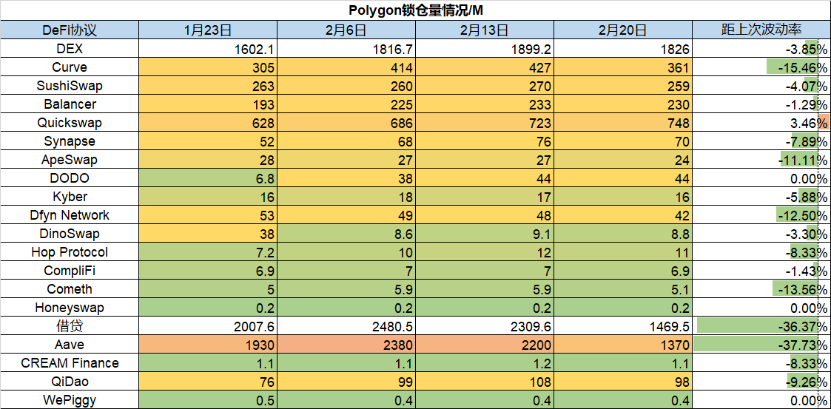The image size is (831, 409).
Task: Click the DODO row label
Action: pos(69,178)
